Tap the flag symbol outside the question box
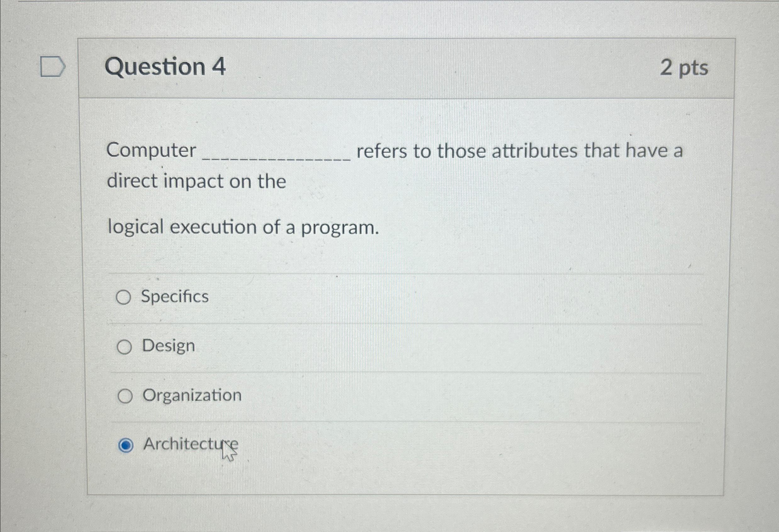The height and width of the screenshot is (532, 779). pyautogui.click(x=52, y=67)
